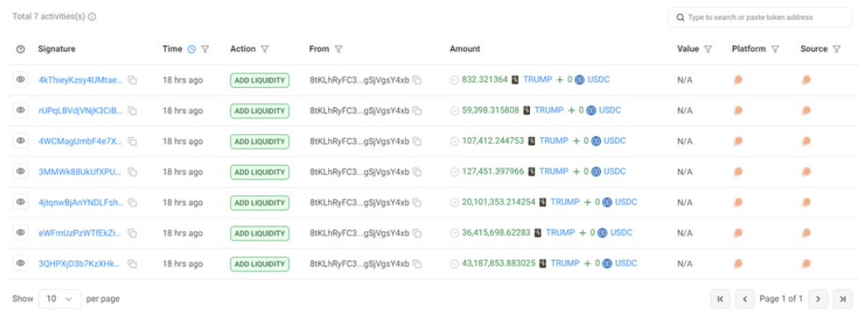Click the ADD LIQUIDITY badge in 4kThieyKzsy4UMtae row
Viewport: 868px width, 314px height.
click(260, 80)
